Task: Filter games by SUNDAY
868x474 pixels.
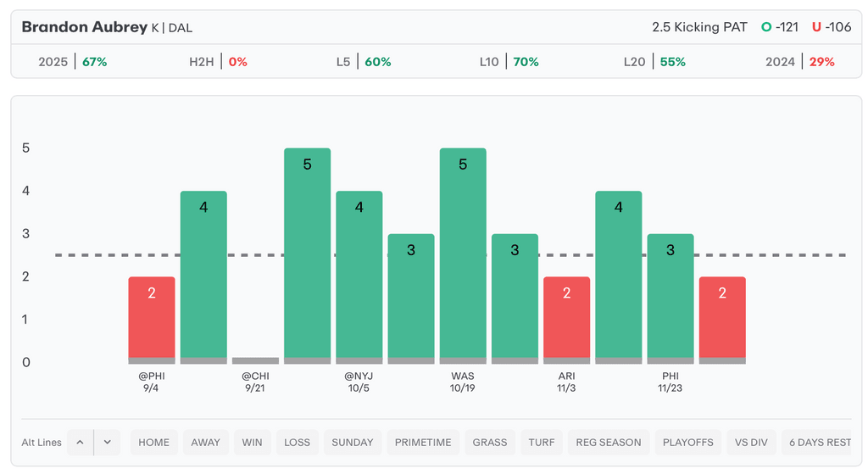Action: click(x=353, y=442)
